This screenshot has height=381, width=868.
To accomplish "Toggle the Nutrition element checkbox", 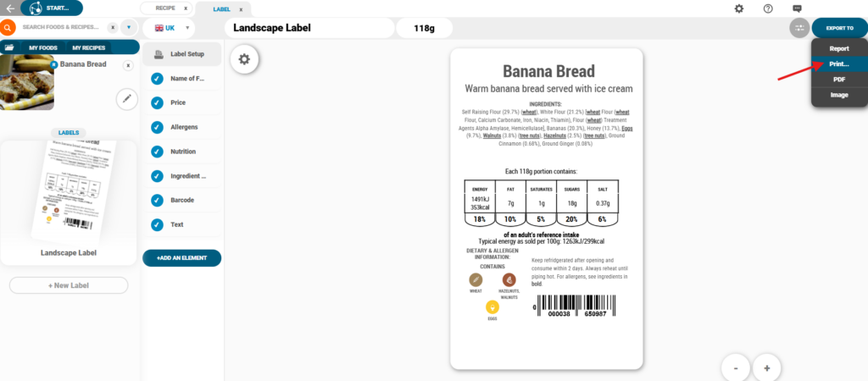I will 157,152.
